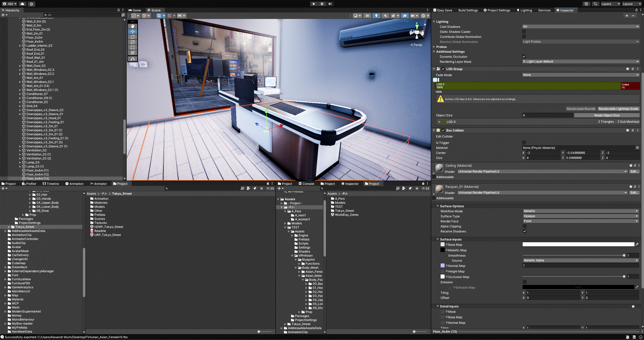
Task: Select the Scale tool
Action: pos(132,42)
